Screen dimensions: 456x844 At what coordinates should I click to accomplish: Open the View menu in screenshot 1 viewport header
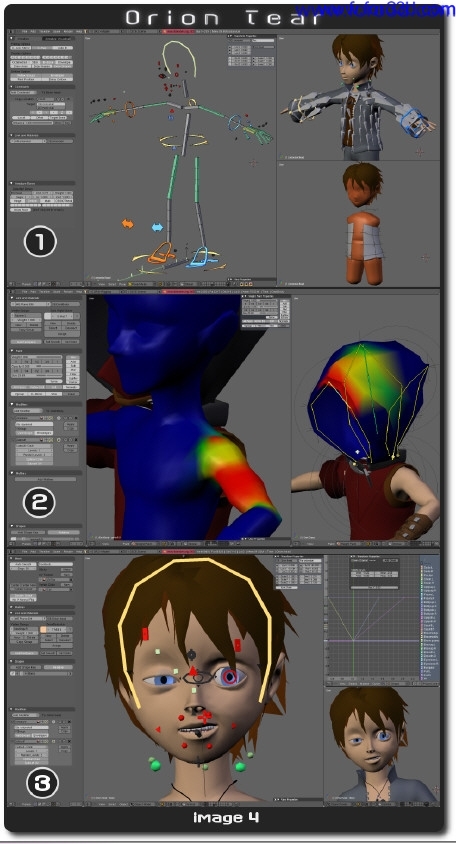pyautogui.click(x=102, y=284)
